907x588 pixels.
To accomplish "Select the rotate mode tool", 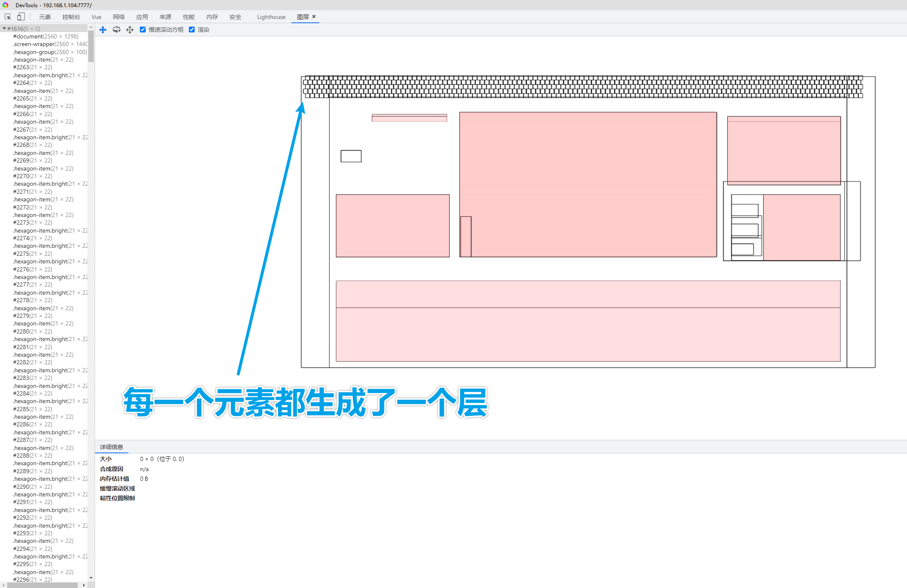I will (116, 30).
